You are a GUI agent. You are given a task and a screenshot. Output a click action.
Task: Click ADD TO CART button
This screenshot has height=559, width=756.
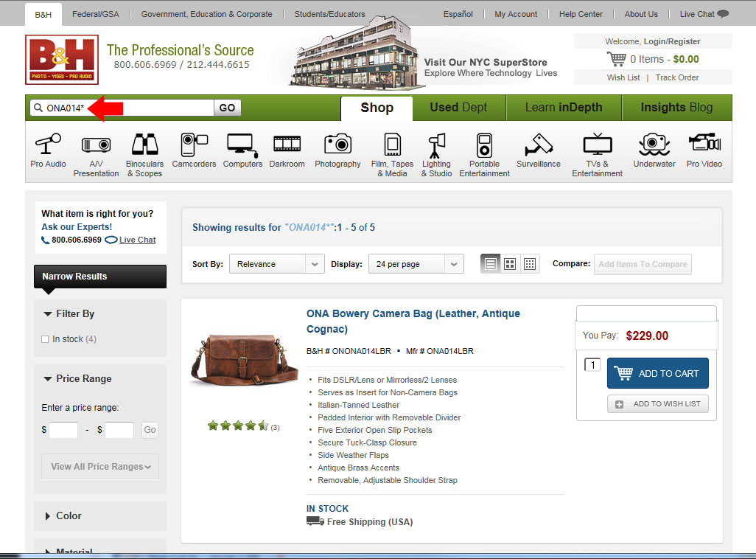pyautogui.click(x=658, y=373)
